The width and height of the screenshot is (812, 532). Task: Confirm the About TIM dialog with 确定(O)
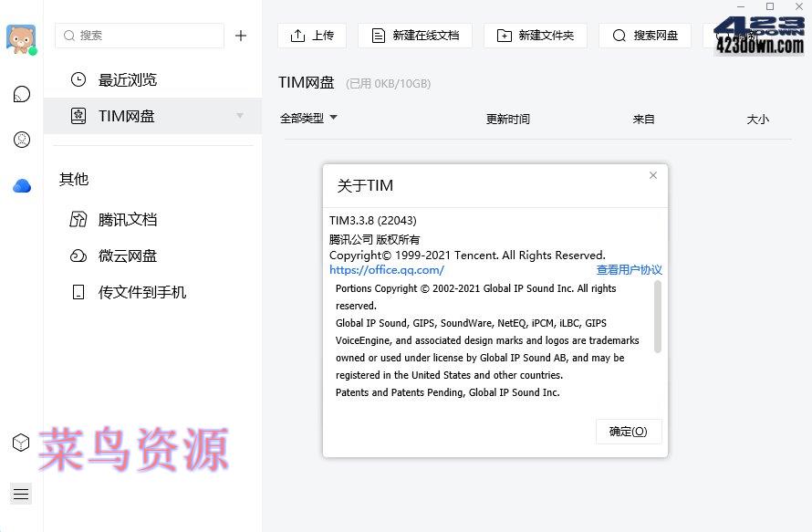[628, 432]
